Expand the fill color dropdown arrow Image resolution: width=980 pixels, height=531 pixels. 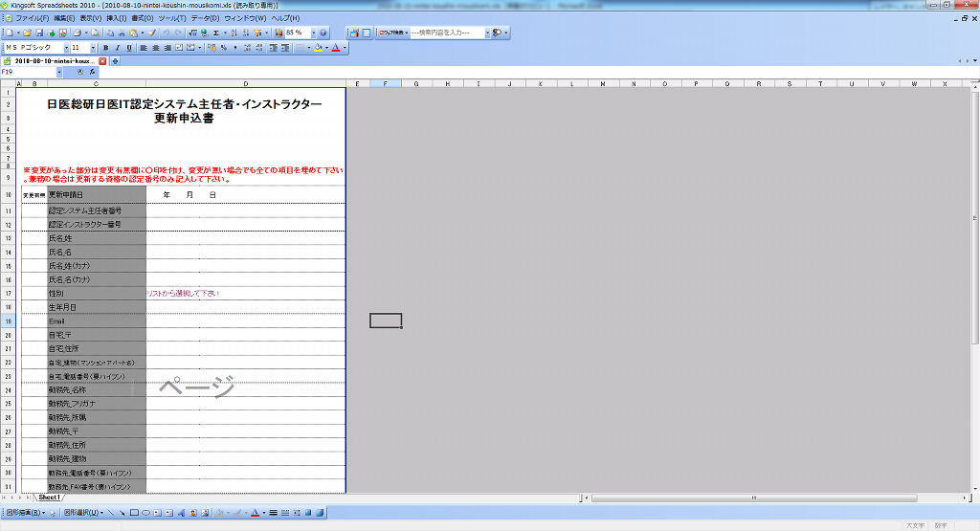327,48
